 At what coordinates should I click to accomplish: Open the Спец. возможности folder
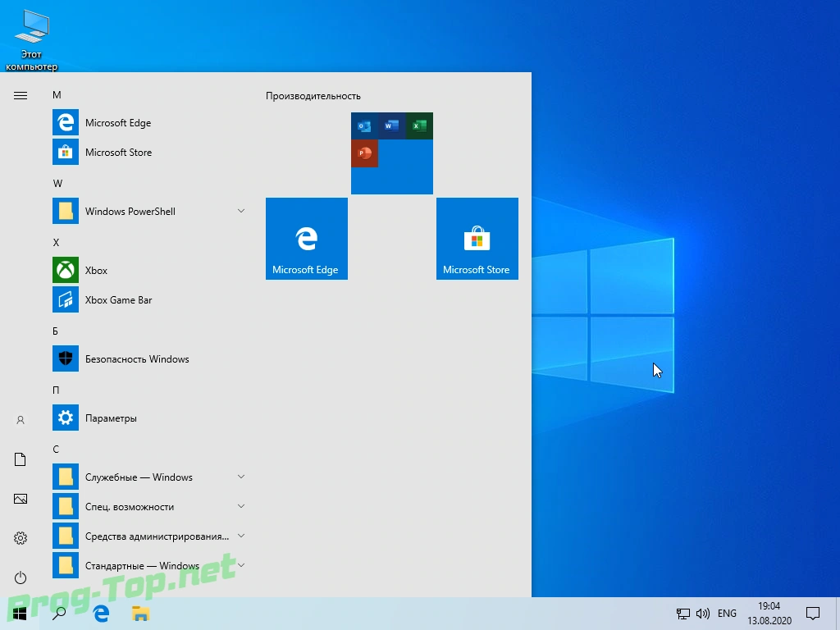click(149, 506)
